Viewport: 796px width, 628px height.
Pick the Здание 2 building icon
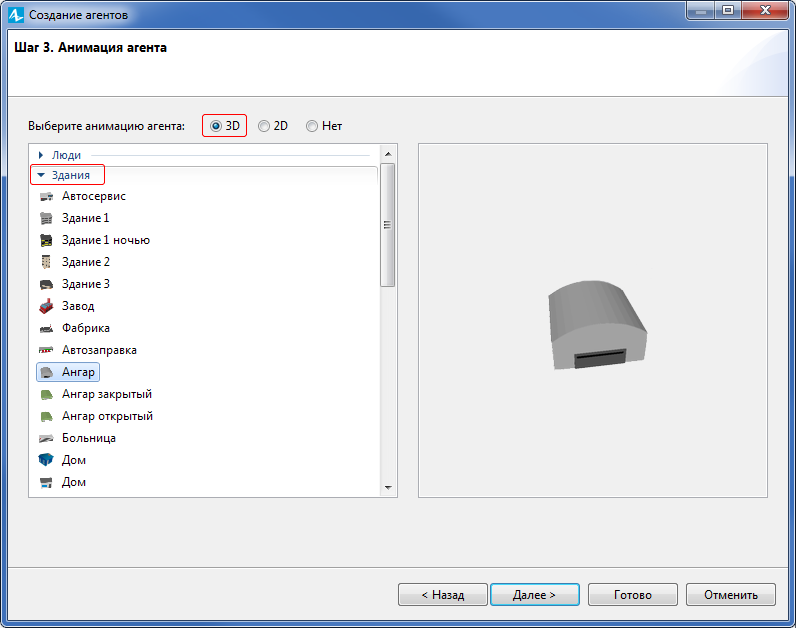tap(46, 262)
